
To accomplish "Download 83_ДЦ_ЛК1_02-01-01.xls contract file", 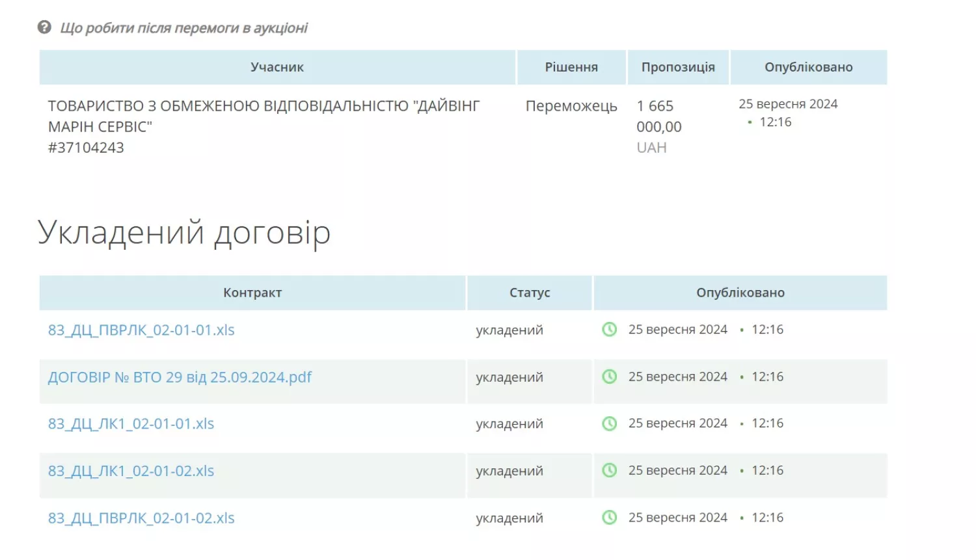I will point(131,424).
